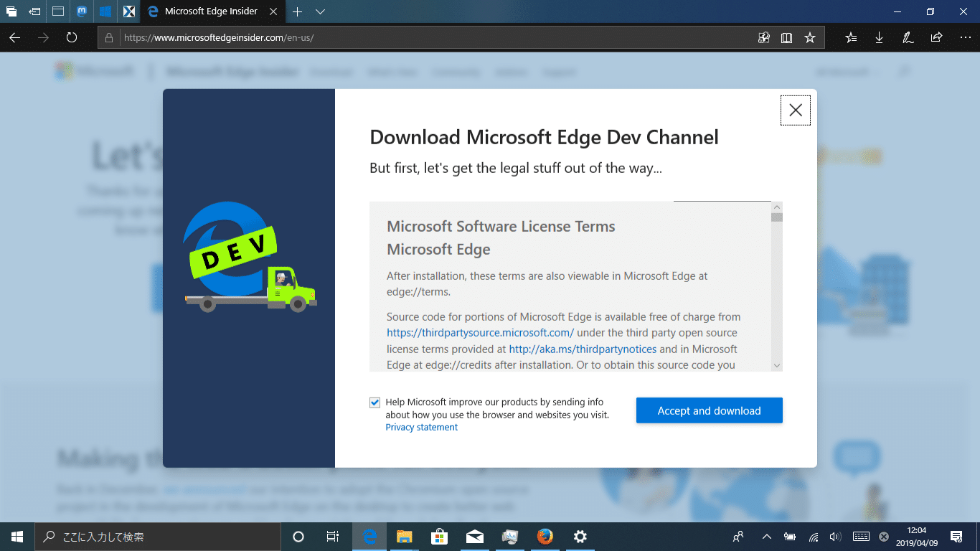Open Task View
This screenshot has width=980, height=551.
tap(333, 537)
